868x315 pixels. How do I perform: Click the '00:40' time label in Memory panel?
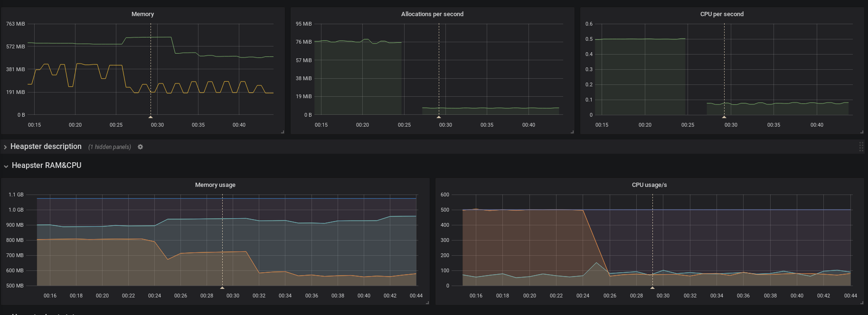pyautogui.click(x=239, y=125)
